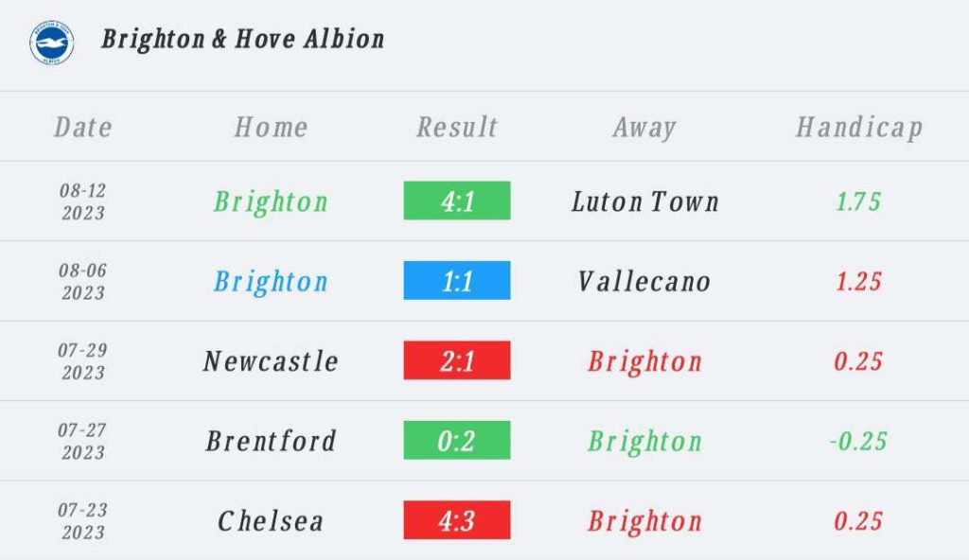Click the Brentford team name

tap(271, 441)
